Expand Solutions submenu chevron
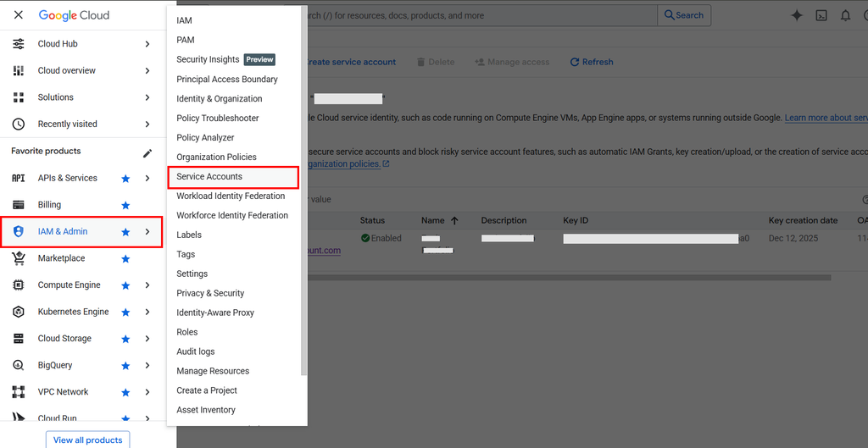 click(147, 97)
